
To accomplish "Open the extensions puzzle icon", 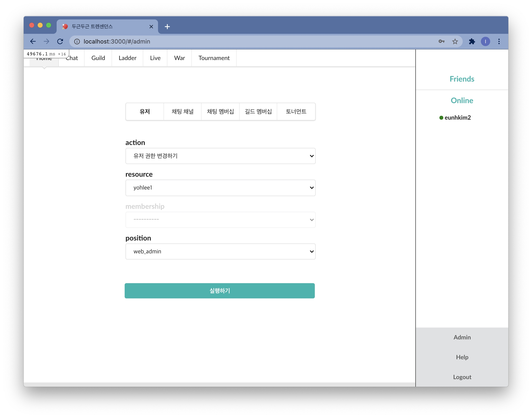I will [472, 41].
